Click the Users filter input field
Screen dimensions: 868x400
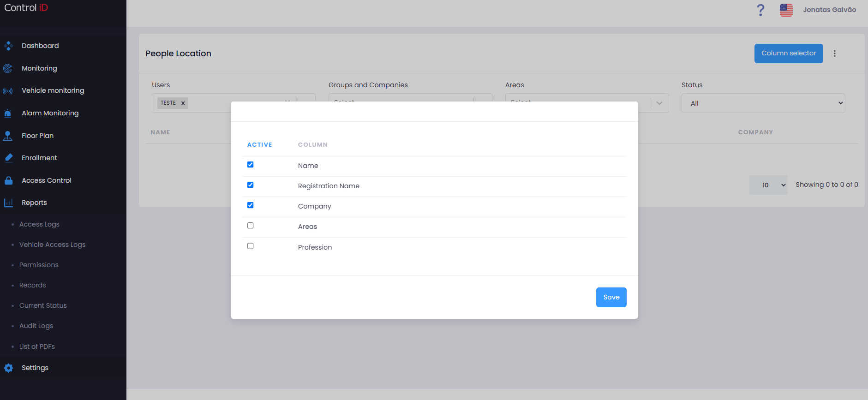point(233,103)
